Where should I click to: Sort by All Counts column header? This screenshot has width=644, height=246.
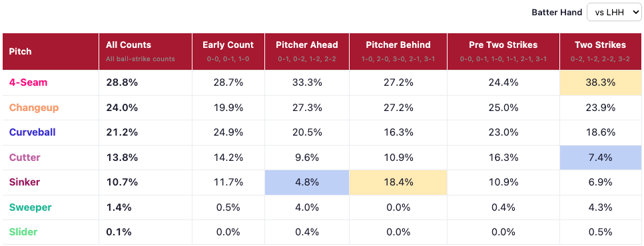145,52
